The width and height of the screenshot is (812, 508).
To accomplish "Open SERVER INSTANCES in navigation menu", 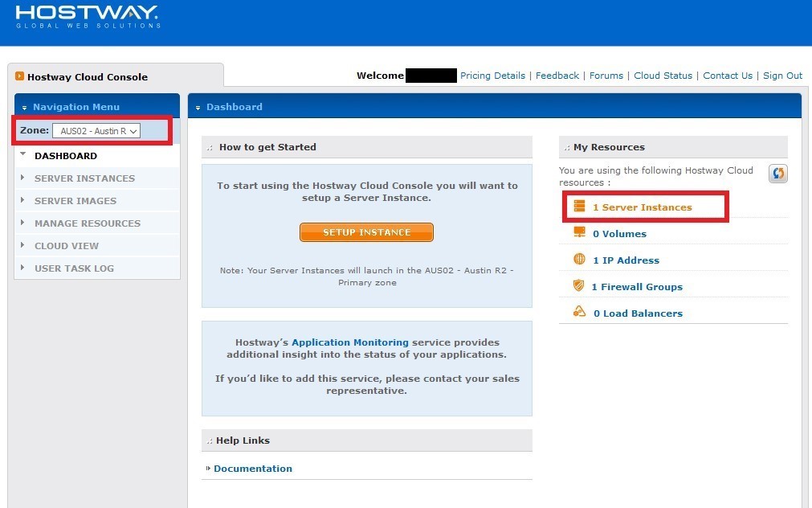I will click(x=84, y=178).
